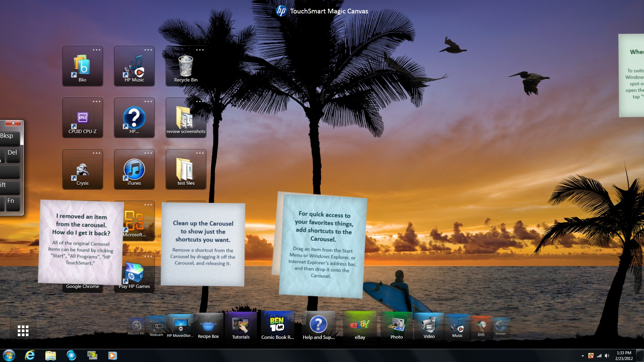Expand options dots on iTunes tile
The image size is (644, 362).
coord(148,153)
